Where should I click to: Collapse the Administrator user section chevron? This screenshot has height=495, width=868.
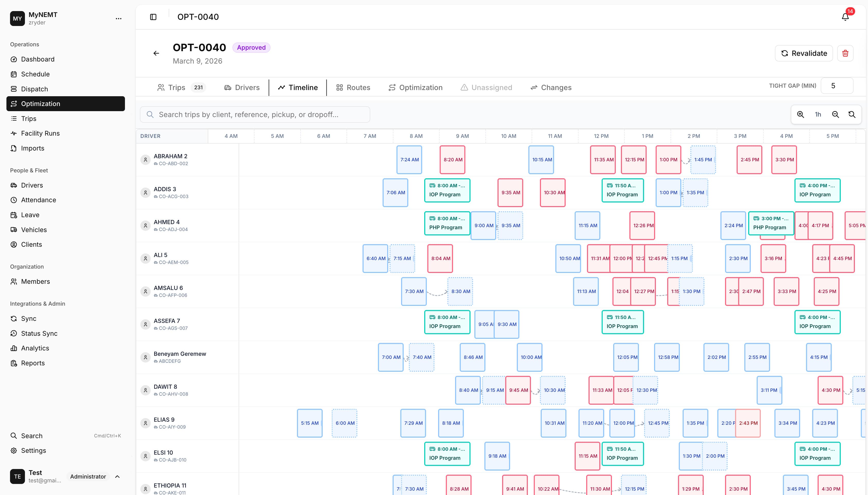[x=117, y=476]
